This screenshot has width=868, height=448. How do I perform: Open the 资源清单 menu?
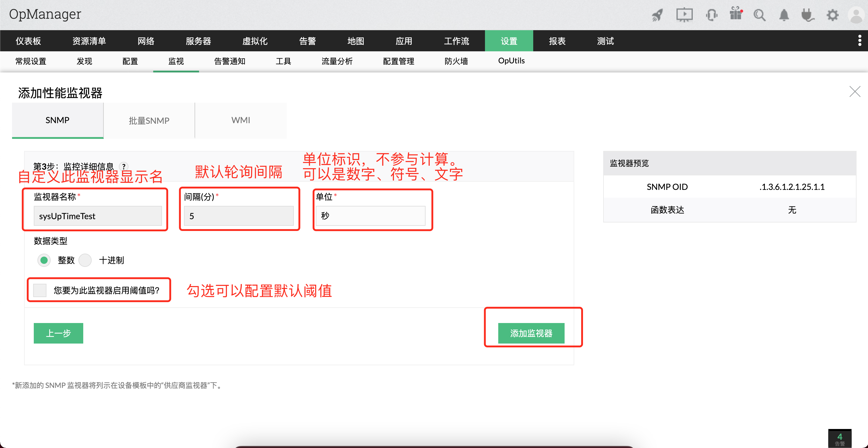(x=89, y=41)
